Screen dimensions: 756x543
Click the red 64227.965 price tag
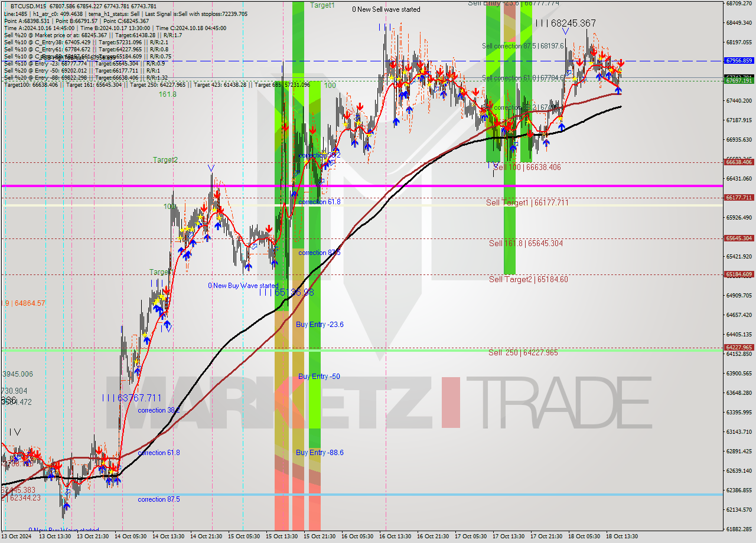click(739, 348)
